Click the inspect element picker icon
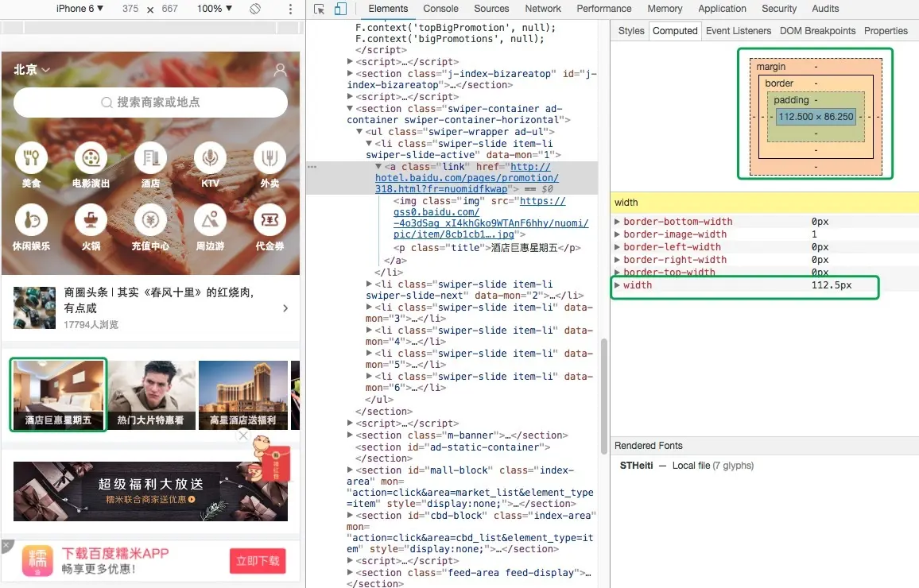This screenshot has height=588, width=919. (x=319, y=9)
